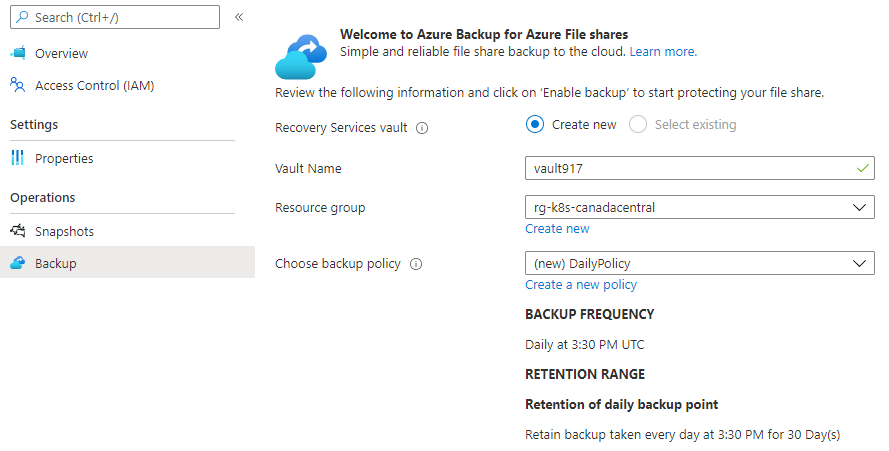Image resolution: width=889 pixels, height=451 pixels.
Task: Click the Learn more link
Action: (x=663, y=51)
